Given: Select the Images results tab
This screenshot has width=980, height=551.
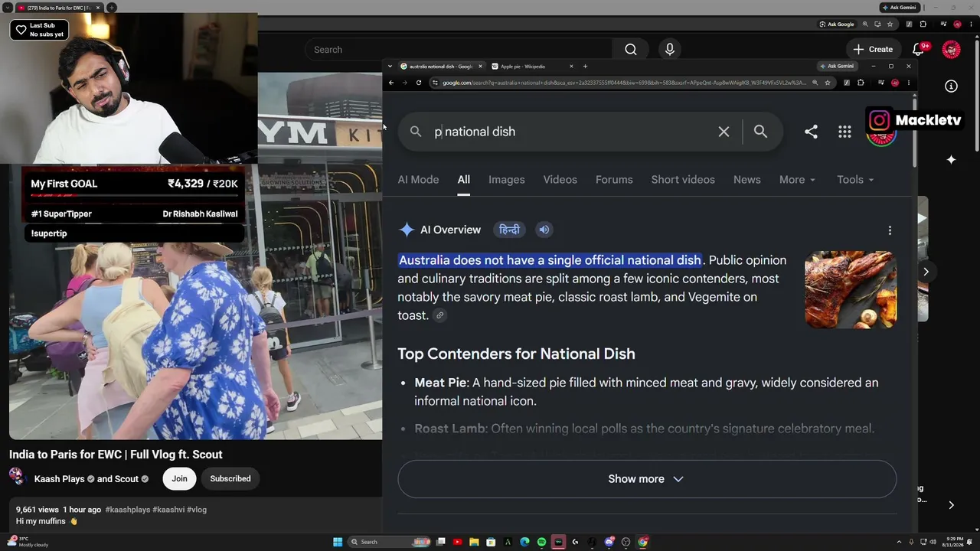Looking at the screenshot, I should click(507, 180).
